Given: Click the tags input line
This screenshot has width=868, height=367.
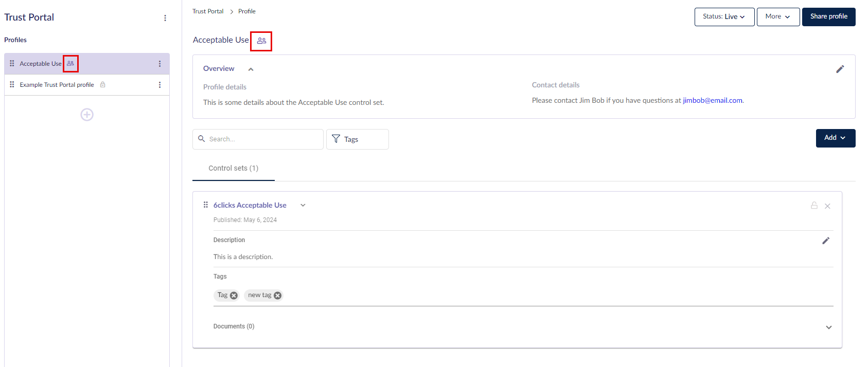Looking at the screenshot, I should (x=523, y=296).
